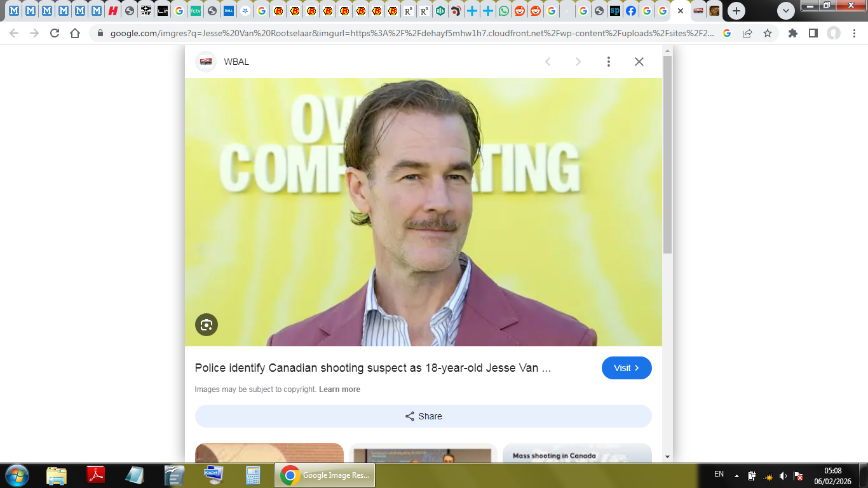Show hidden system tray icons

tap(736, 475)
